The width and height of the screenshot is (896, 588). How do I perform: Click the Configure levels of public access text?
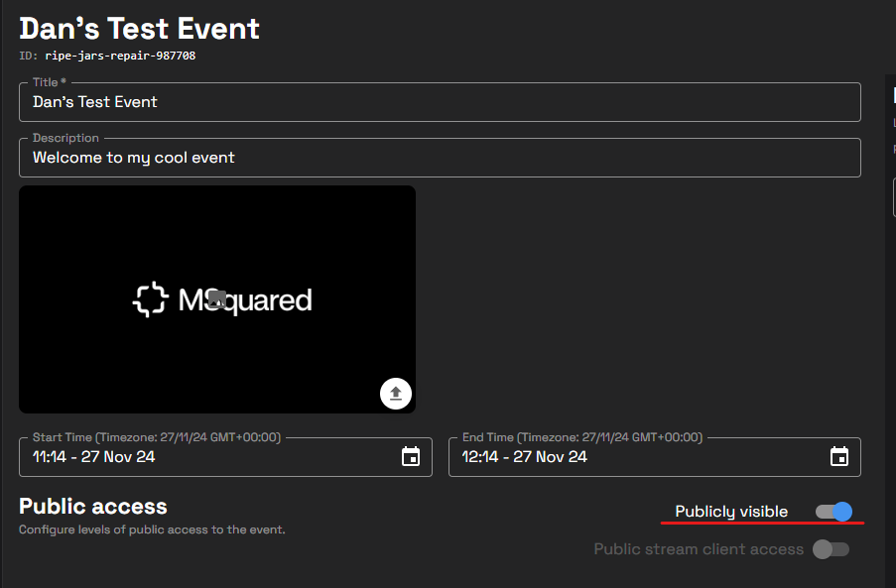pyautogui.click(x=152, y=530)
